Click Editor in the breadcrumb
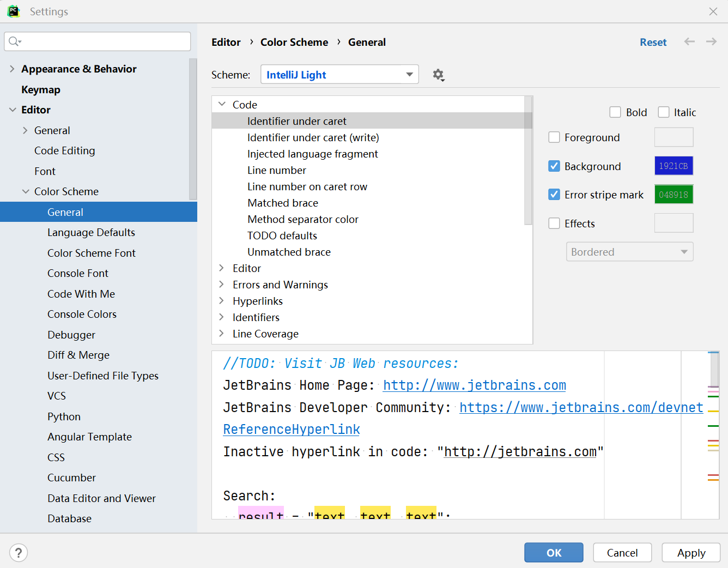 point(226,42)
